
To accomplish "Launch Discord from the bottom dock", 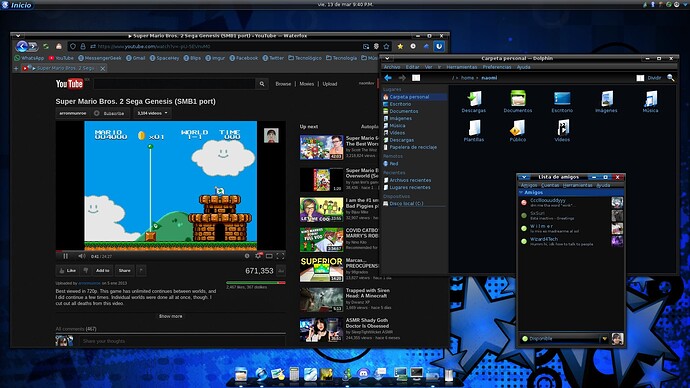I will pos(363,374).
